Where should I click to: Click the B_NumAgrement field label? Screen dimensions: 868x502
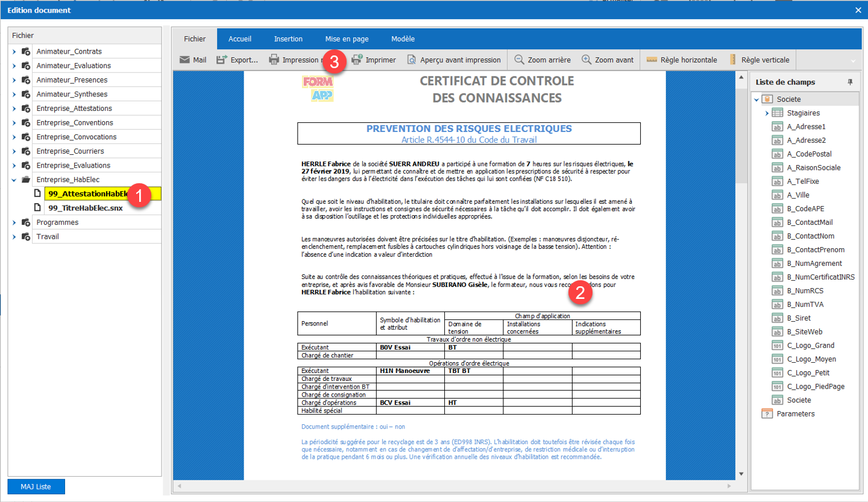point(815,263)
